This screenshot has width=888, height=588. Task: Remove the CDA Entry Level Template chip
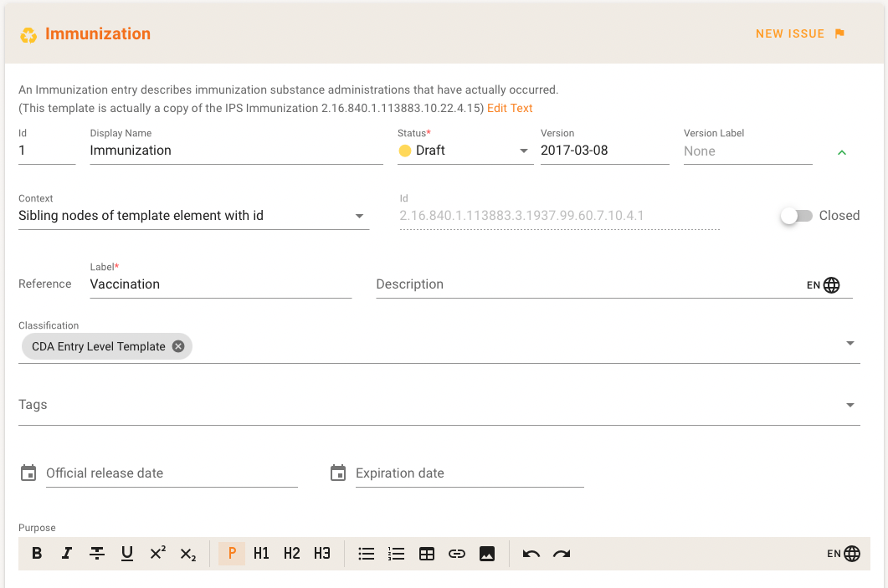coord(178,346)
